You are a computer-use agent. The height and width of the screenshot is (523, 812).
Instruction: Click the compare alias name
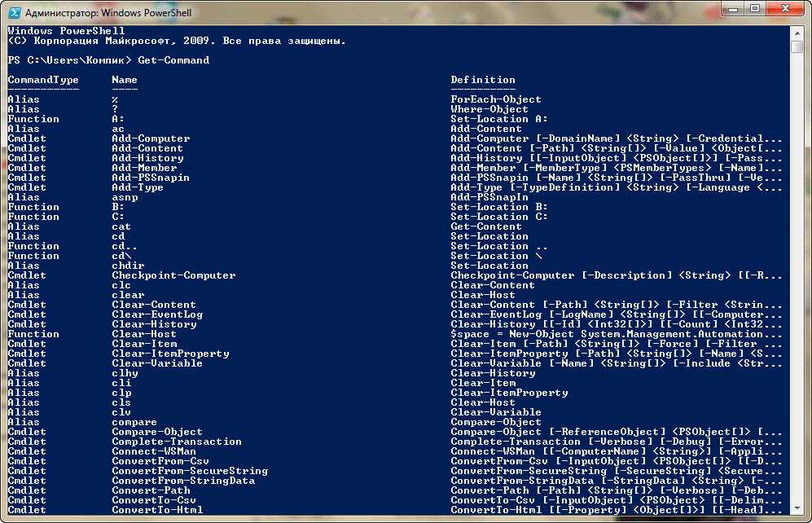134,422
